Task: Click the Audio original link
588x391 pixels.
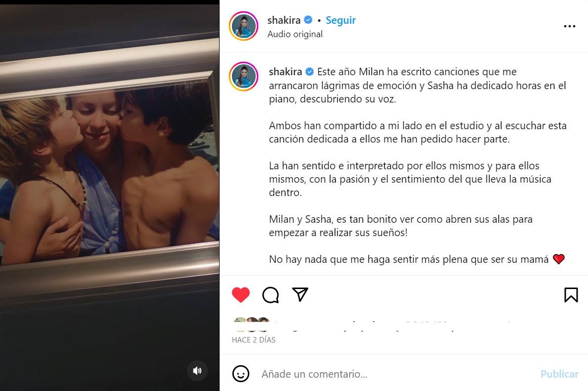Action: [x=295, y=34]
